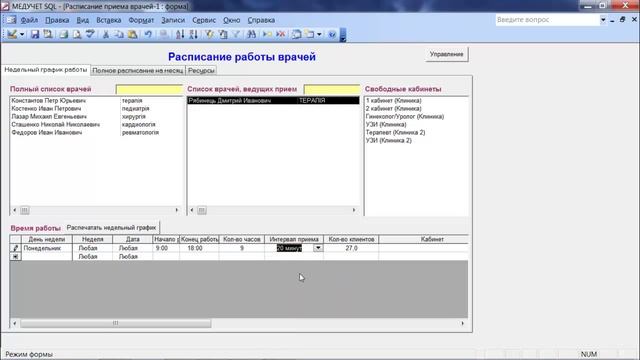The height and width of the screenshot is (360, 640).
Task: Open the Файл menu
Action: [x=29, y=20]
